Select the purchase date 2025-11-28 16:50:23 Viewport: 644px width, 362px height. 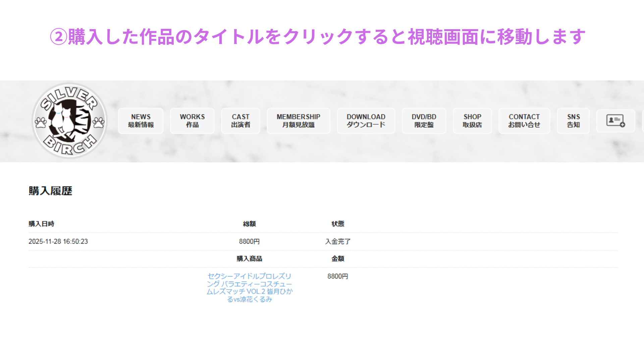click(58, 241)
